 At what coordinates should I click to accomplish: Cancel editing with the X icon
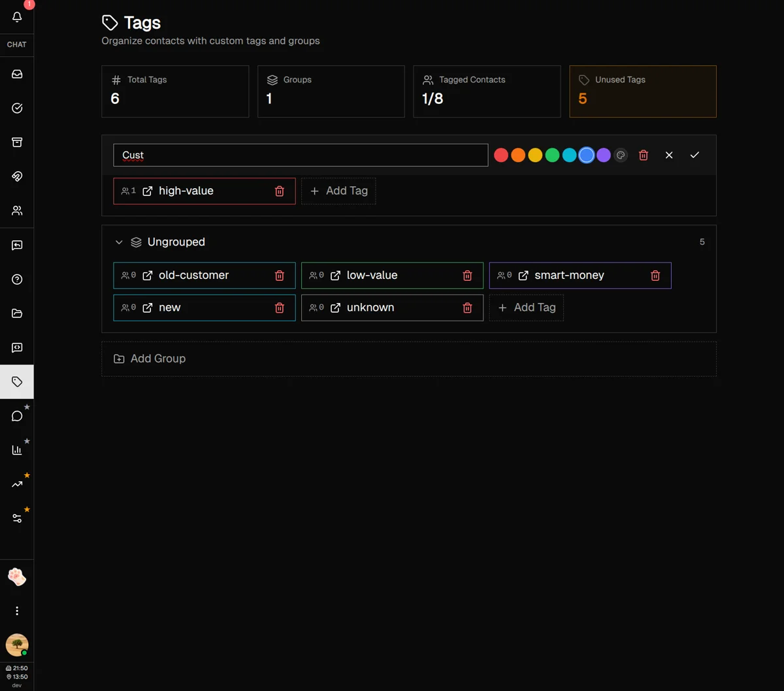point(668,155)
